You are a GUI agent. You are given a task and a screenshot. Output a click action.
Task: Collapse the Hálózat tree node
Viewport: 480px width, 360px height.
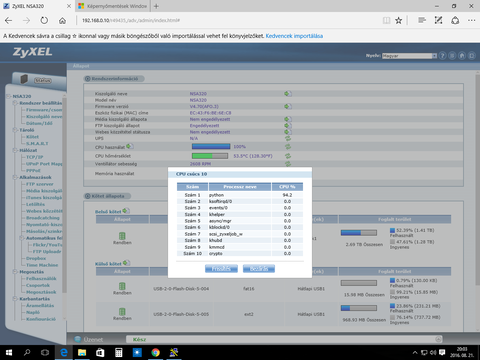pos(15,150)
